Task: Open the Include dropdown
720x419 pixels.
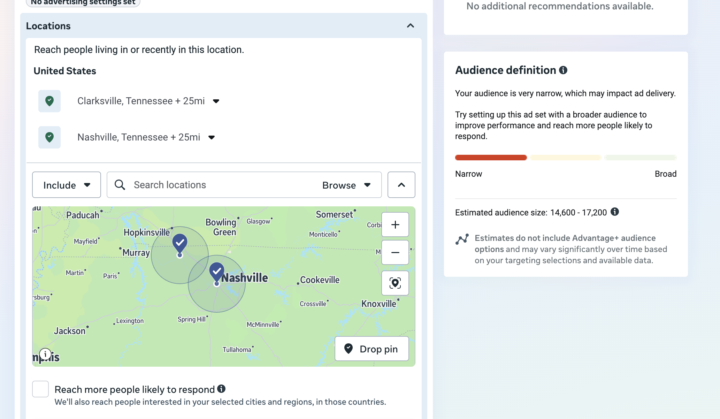Action: pos(66,185)
